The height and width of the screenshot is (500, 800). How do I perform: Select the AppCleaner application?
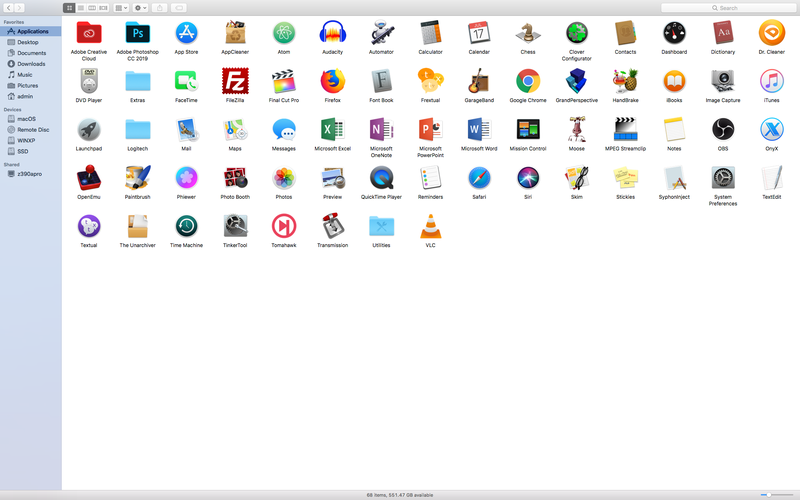tap(235, 33)
